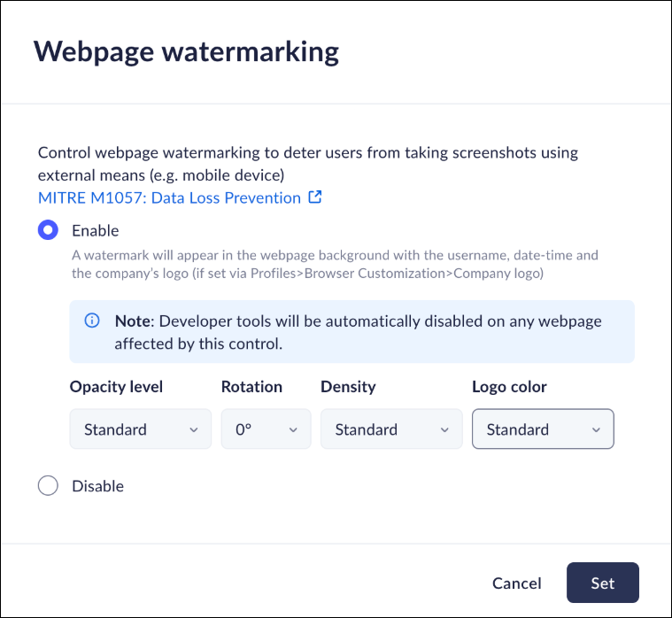672x618 pixels.
Task: Click the chevron arrow in Opacity level field
Action: [194, 430]
